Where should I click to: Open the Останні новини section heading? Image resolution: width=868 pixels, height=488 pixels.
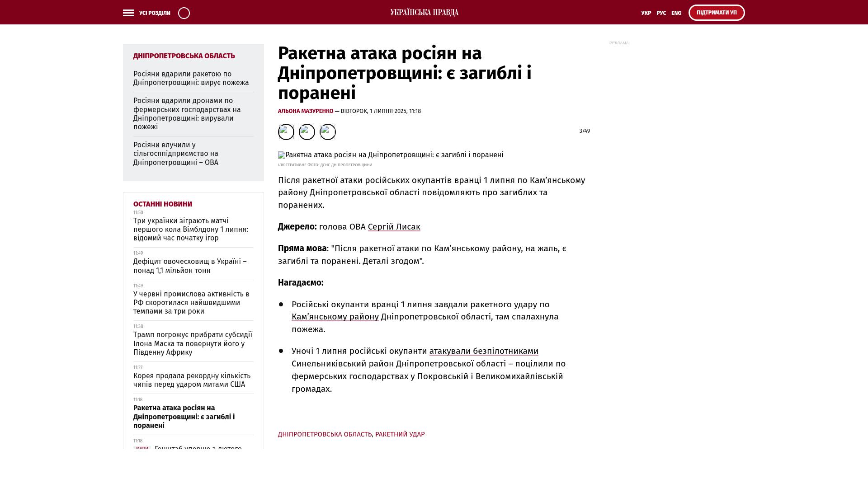coord(162,204)
